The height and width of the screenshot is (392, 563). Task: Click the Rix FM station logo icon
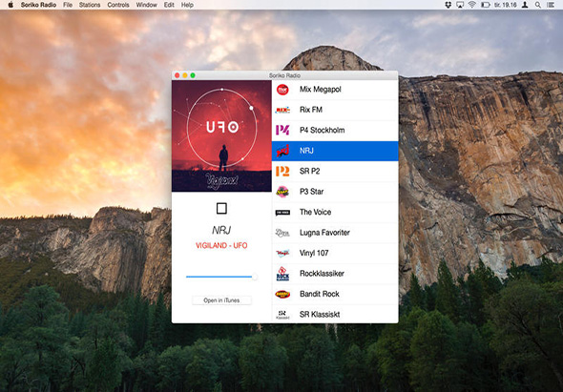[282, 110]
